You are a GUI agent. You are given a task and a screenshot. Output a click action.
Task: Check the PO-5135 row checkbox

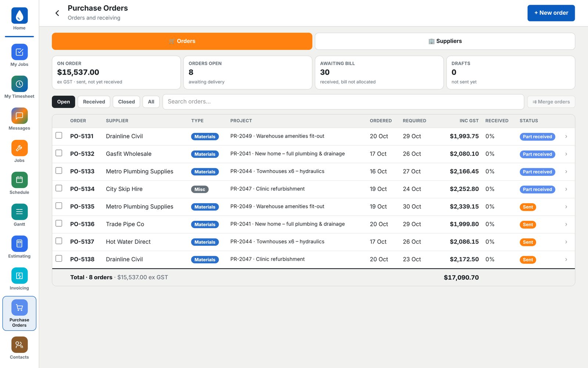(x=59, y=206)
